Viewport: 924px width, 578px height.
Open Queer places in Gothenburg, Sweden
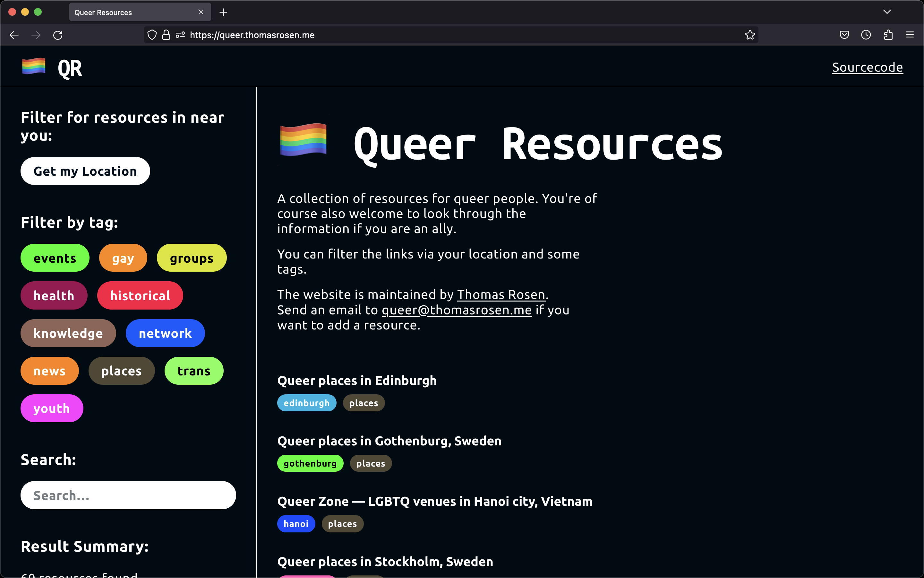click(389, 441)
